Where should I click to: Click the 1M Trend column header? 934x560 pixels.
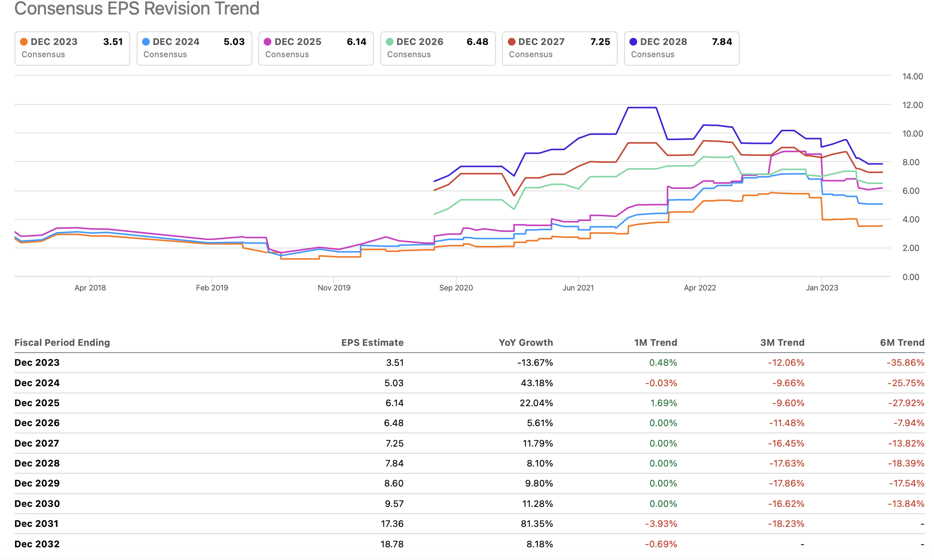[x=655, y=343]
